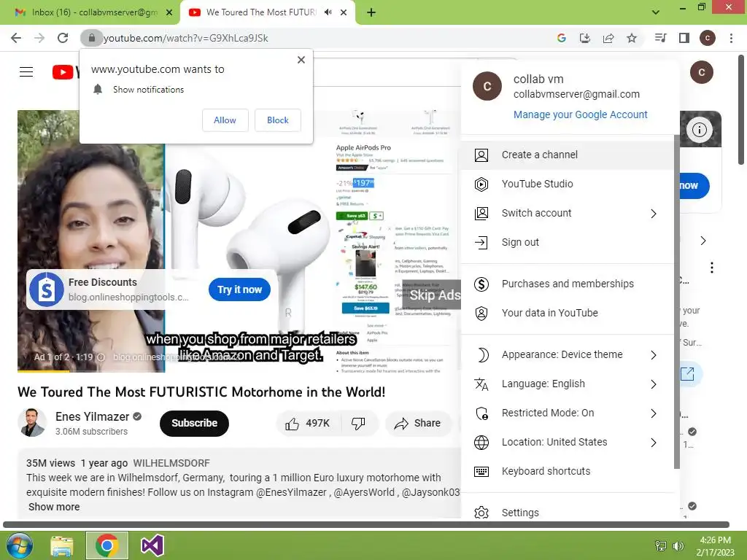Click the yellow ad progress bar
Screen dimensions: 747x560
coord(43,371)
